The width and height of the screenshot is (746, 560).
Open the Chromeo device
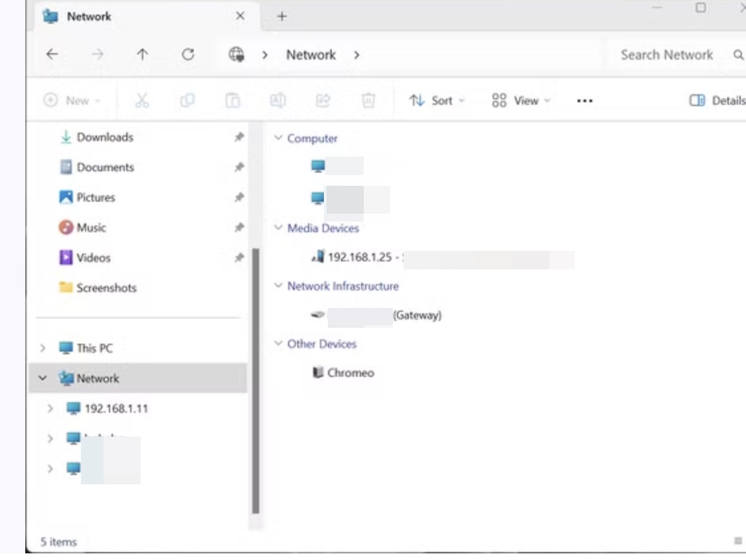point(343,372)
